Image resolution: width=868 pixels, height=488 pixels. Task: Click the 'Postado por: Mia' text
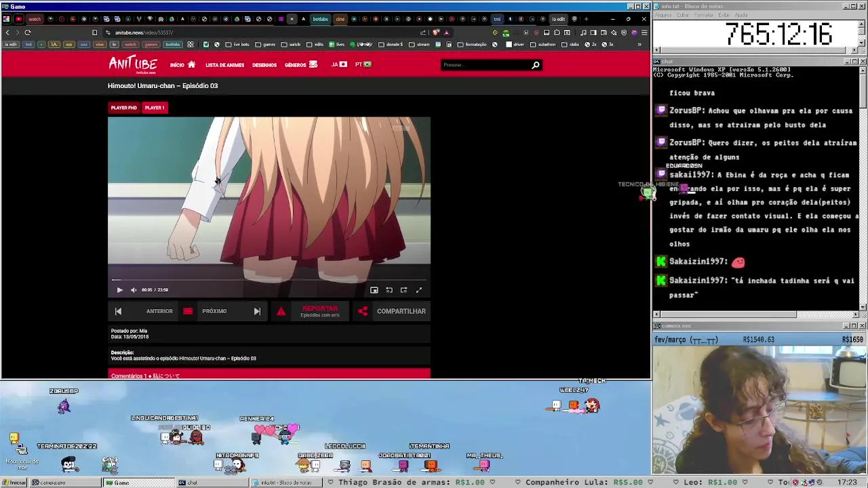(130, 331)
